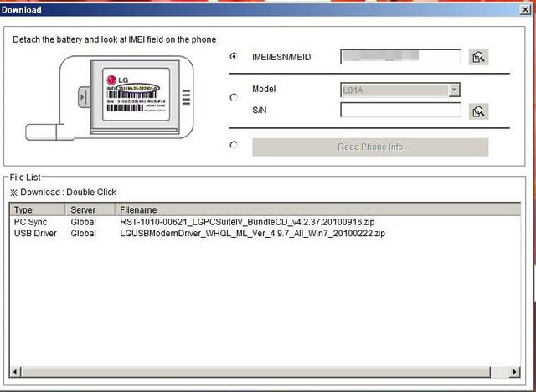Click the Download window title bar
The width and height of the screenshot is (536, 392).
[251, 9]
